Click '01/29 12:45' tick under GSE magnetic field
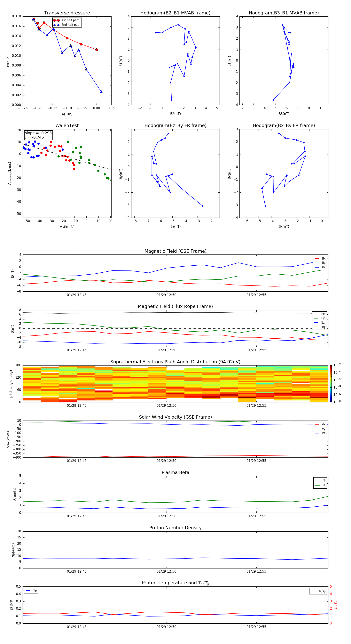The width and height of the screenshot is (351, 644). (77, 295)
